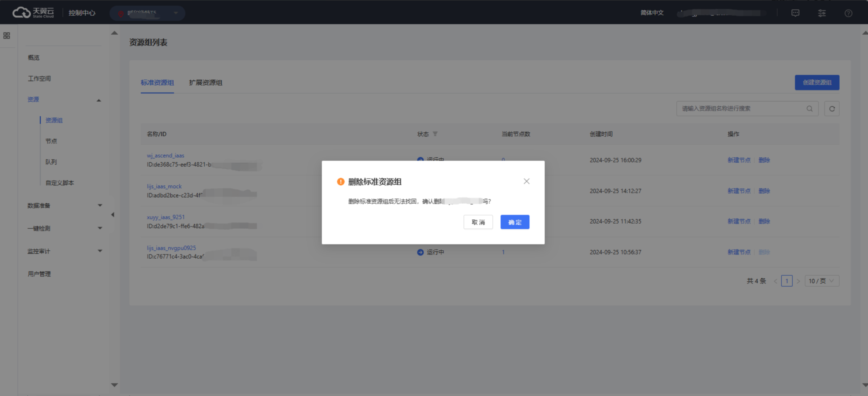Click the 当前节点数 column header
The image size is (868, 396).
(x=516, y=134)
